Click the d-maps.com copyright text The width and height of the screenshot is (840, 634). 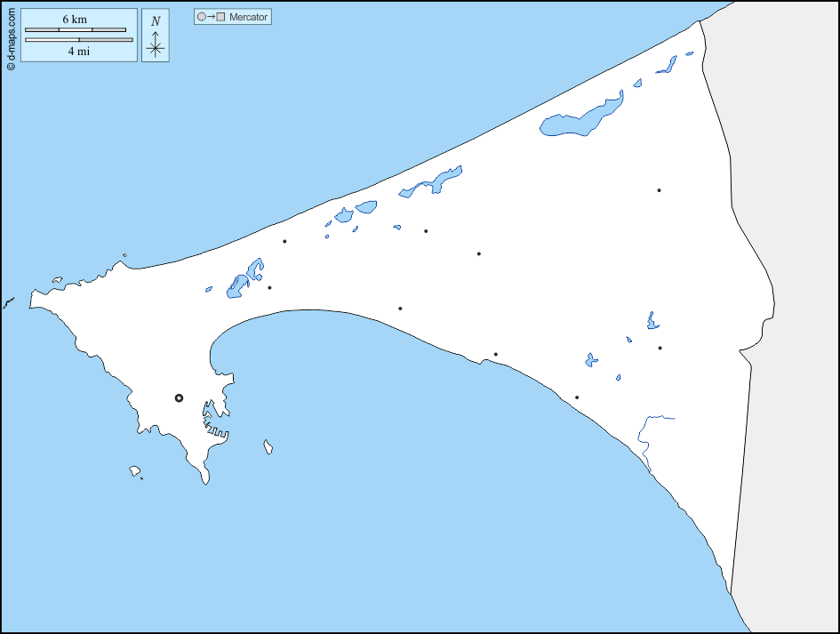pos(11,37)
